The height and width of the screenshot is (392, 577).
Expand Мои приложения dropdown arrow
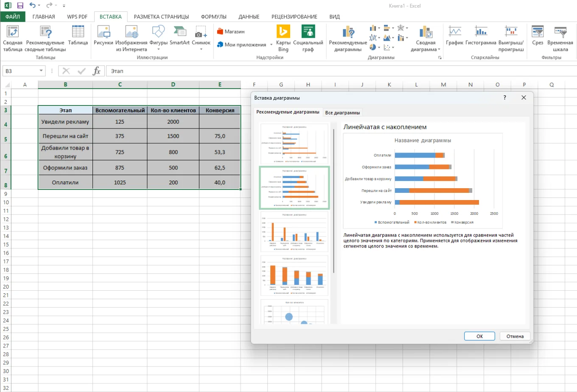click(271, 44)
